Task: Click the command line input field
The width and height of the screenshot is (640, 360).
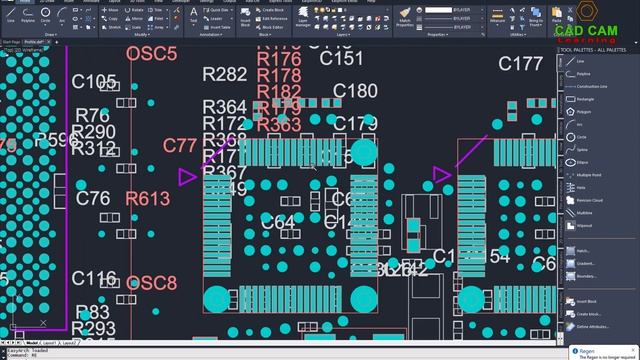Action: tap(286, 356)
